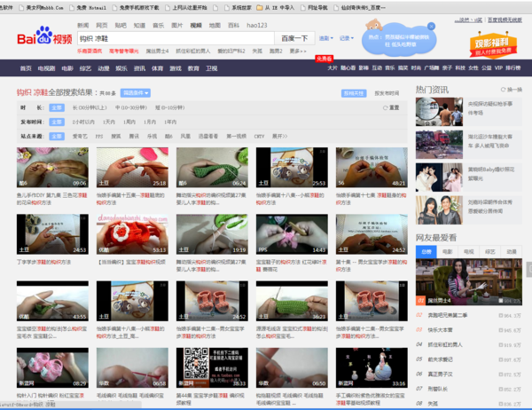Filter publish time to 1天内
The height and width of the screenshot is (410, 532).
point(109,122)
